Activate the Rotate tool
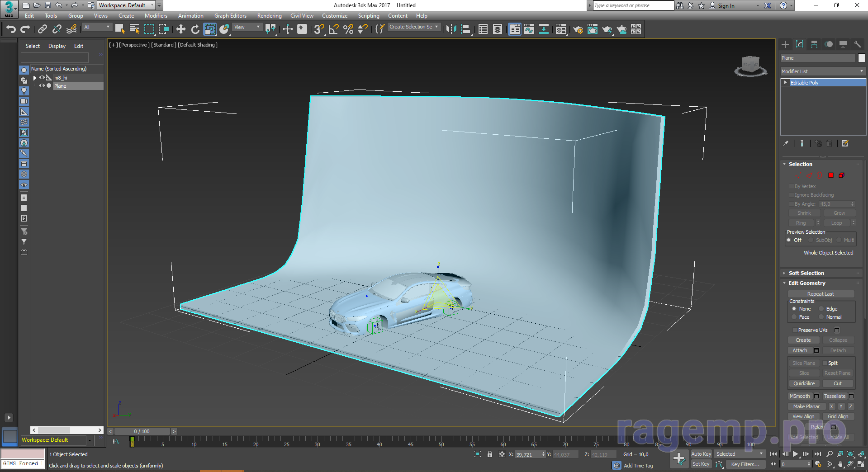Viewport: 868px width, 472px height. tap(195, 29)
